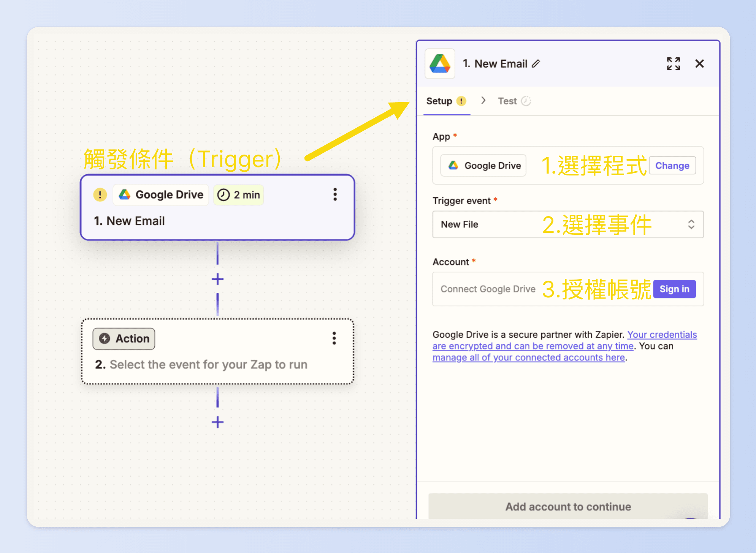Click the 'App' field label
Viewport: 756px width, 553px height.
click(x=441, y=137)
